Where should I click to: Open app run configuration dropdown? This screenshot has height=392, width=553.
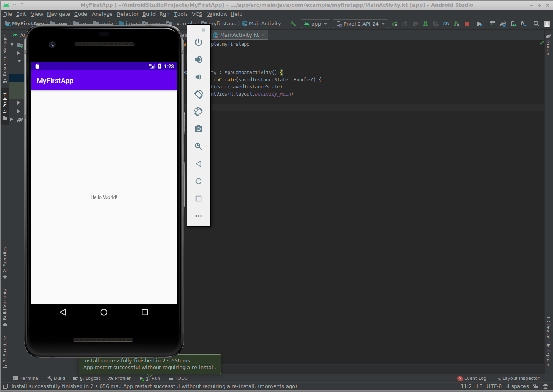(x=315, y=24)
